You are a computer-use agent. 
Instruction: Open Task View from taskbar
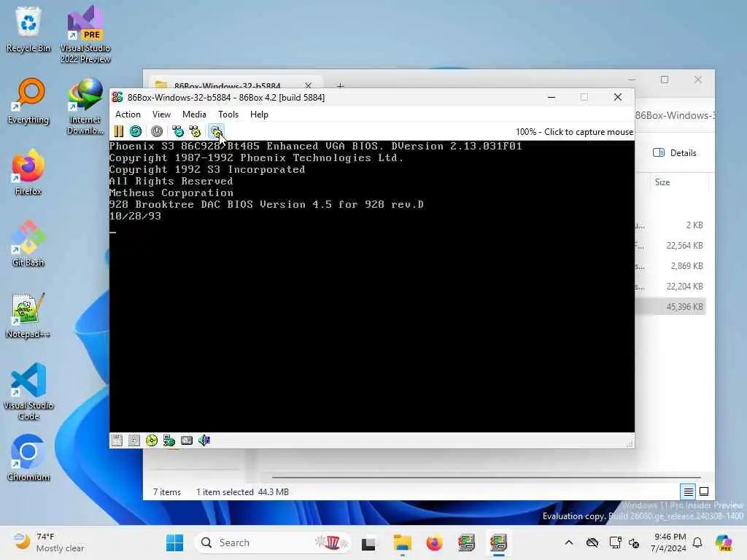(368, 542)
